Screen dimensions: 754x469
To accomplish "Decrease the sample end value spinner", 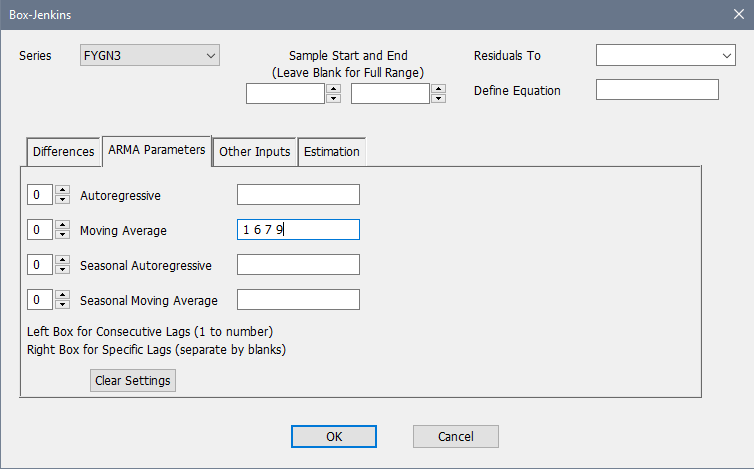I will [x=438, y=99].
